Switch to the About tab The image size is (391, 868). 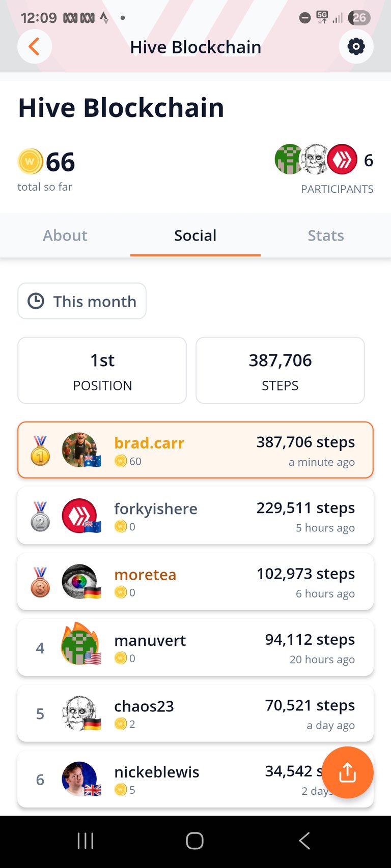click(65, 235)
